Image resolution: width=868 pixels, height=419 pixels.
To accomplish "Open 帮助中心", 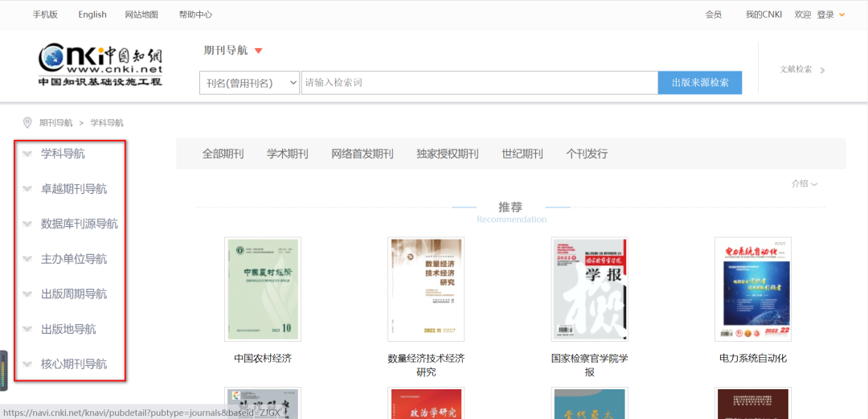I will point(195,15).
